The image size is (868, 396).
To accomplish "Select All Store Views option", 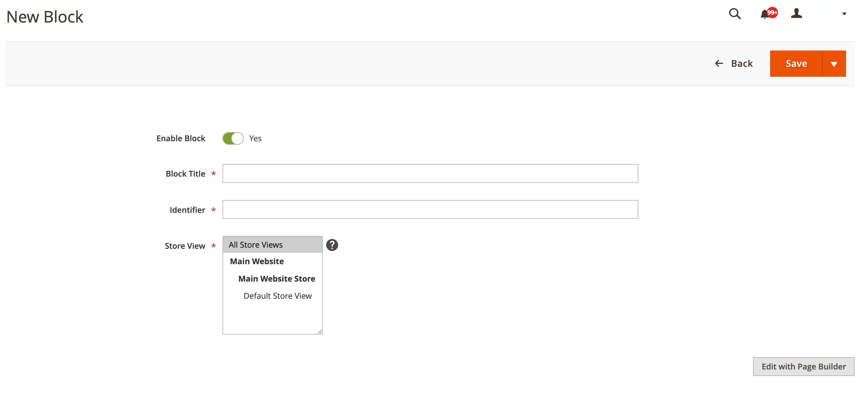I will pyautogui.click(x=255, y=244).
